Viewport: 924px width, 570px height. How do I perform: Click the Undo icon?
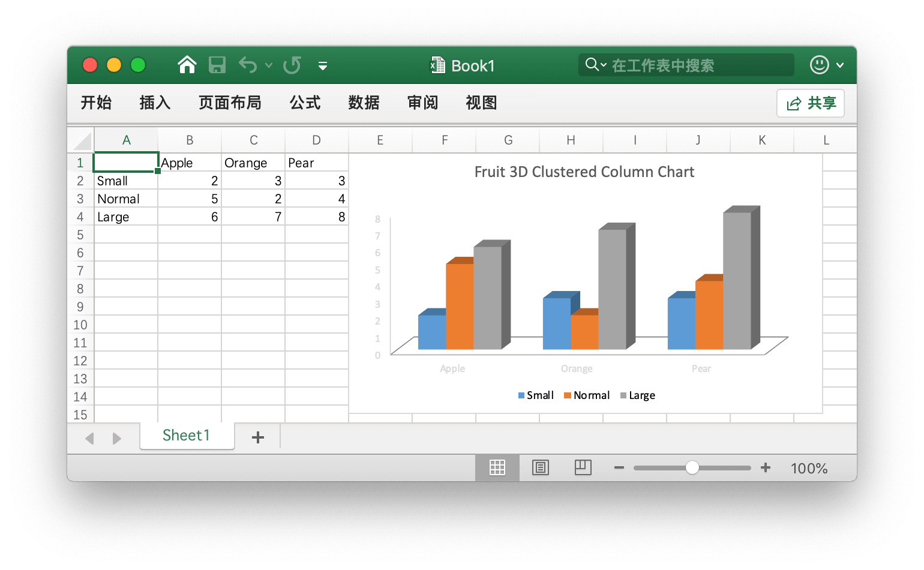click(x=248, y=65)
